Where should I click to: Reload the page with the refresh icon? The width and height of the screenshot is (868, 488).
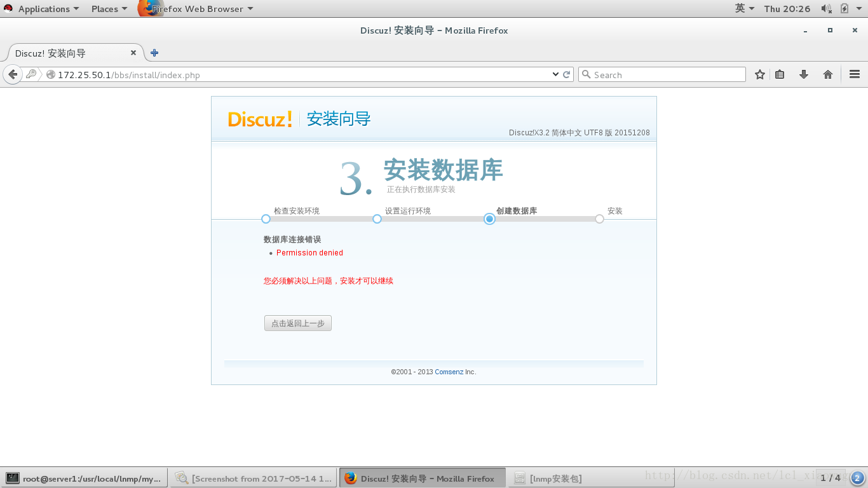click(x=567, y=74)
